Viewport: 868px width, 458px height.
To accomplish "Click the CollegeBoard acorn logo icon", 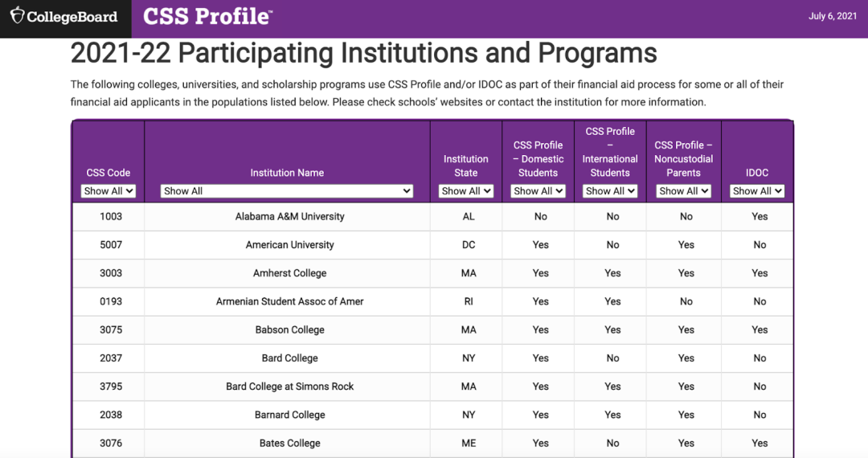I will tap(17, 16).
